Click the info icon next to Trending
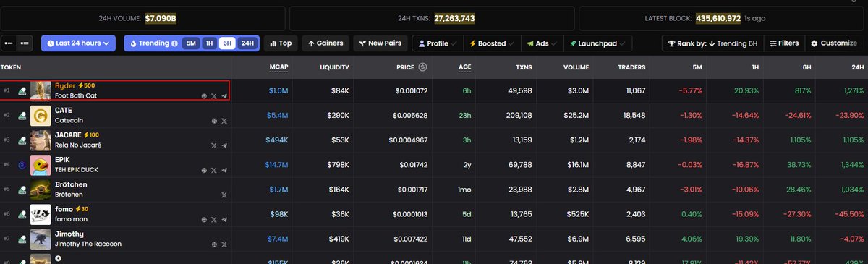The image size is (868, 264). tap(174, 43)
